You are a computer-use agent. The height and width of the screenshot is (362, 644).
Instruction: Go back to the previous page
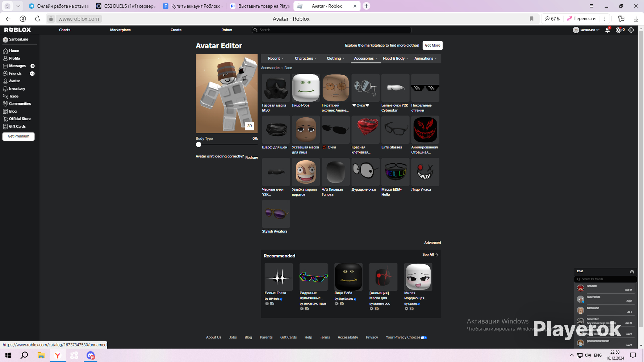click(8, 19)
